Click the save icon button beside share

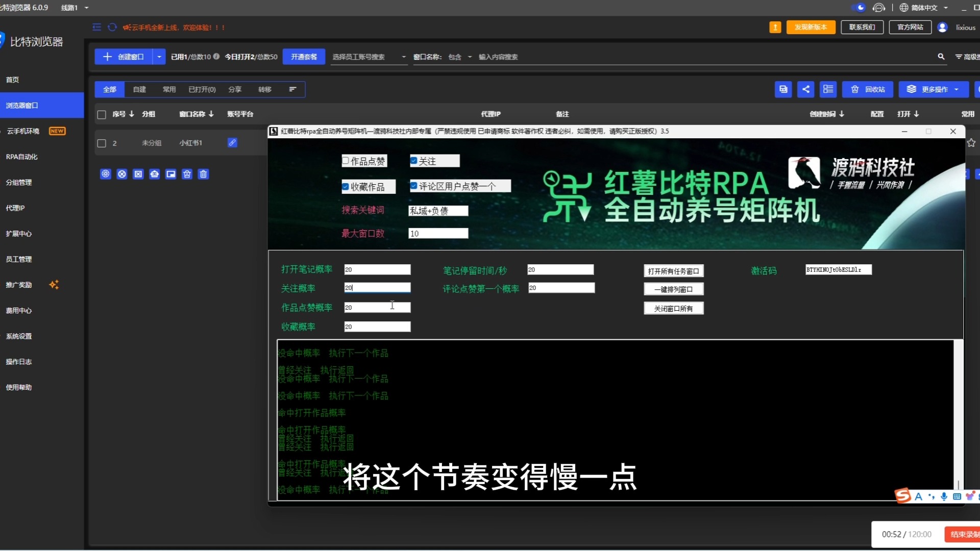(783, 89)
